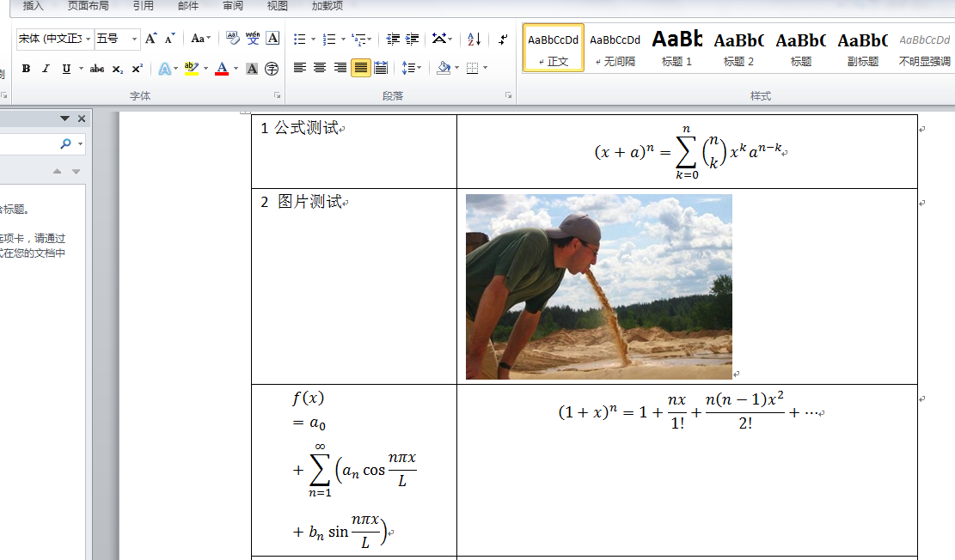Open 页面布局 ribbon tab

click(x=89, y=5)
